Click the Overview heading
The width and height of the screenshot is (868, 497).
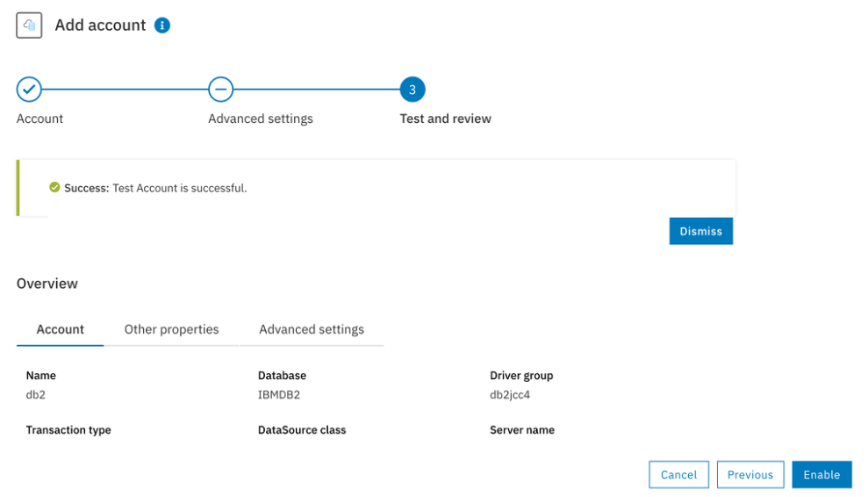(x=47, y=284)
